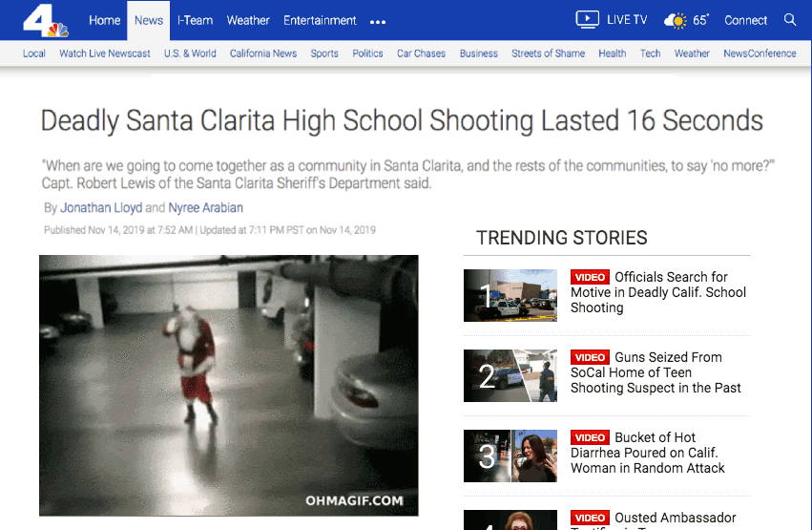Click the TRENDING STORIES heading

click(x=561, y=238)
